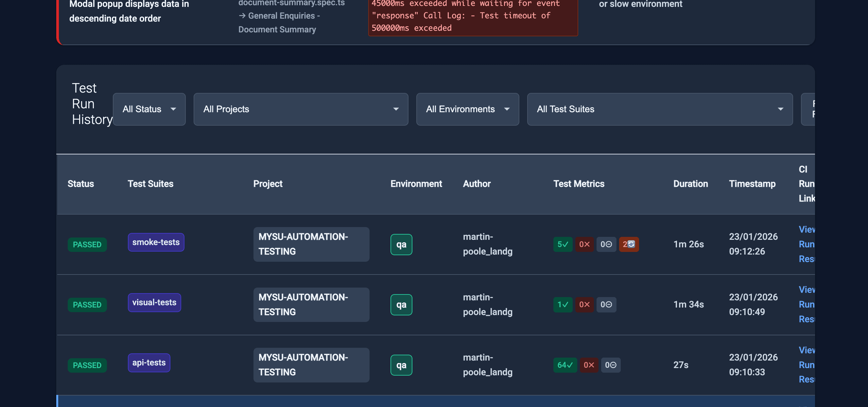
Task: Click the passed checkmark badge showing 64
Action: 565,365
